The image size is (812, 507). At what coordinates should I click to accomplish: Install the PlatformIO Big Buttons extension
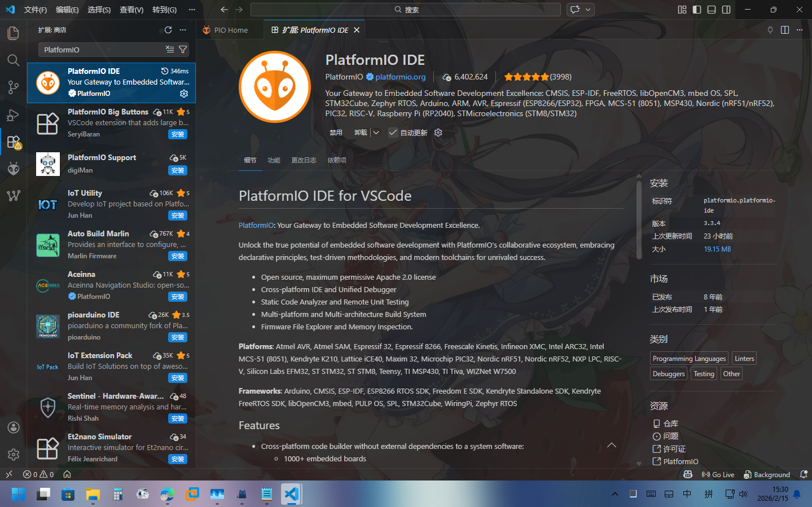pyautogui.click(x=178, y=134)
